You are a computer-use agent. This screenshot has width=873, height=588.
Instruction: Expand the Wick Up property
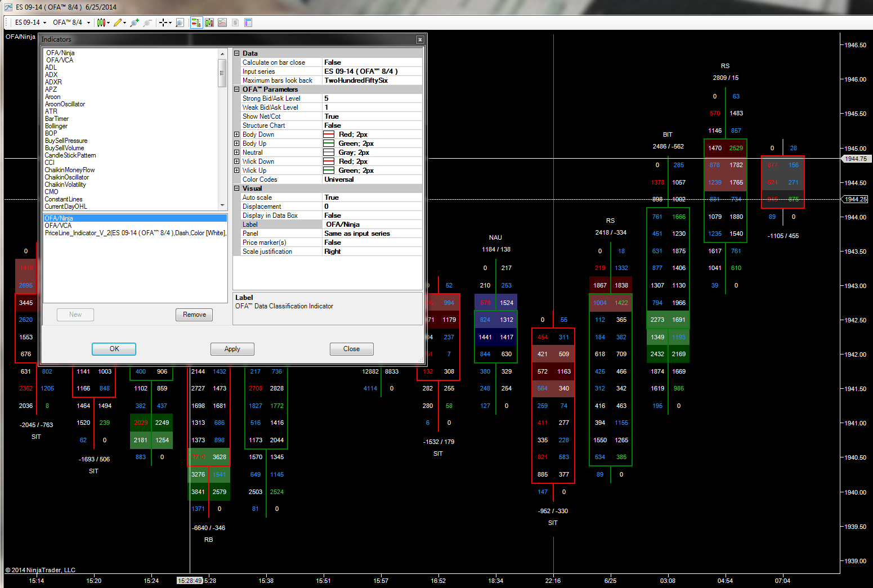(x=237, y=170)
